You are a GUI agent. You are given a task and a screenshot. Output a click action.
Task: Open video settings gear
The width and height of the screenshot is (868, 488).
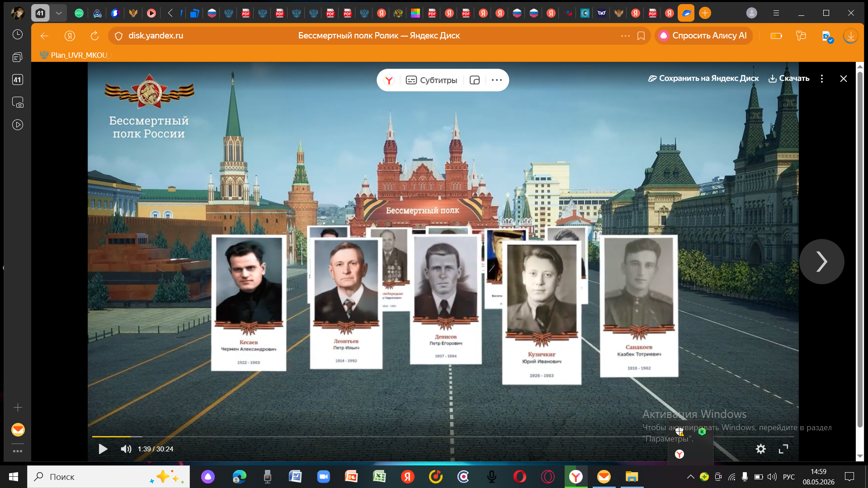(x=761, y=449)
